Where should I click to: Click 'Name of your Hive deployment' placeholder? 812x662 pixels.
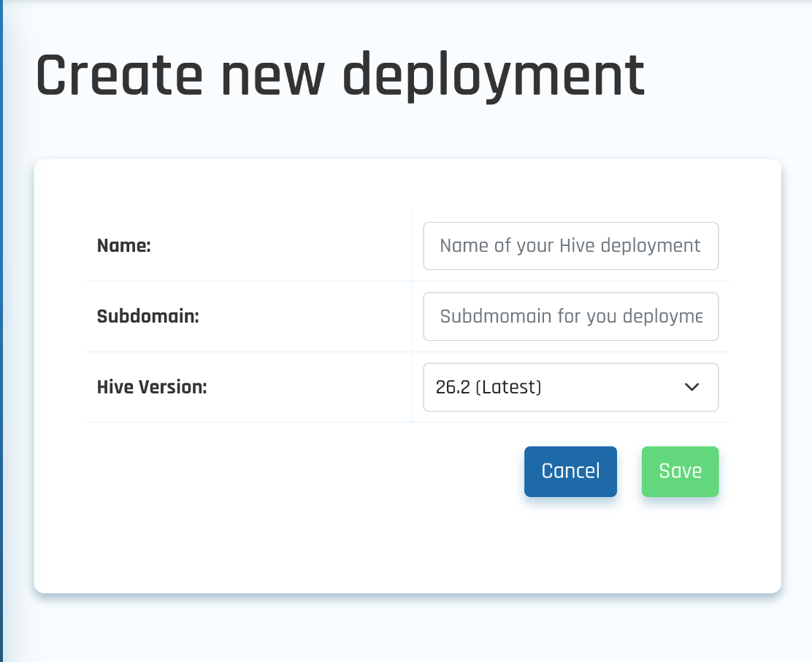pyautogui.click(x=570, y=246)
